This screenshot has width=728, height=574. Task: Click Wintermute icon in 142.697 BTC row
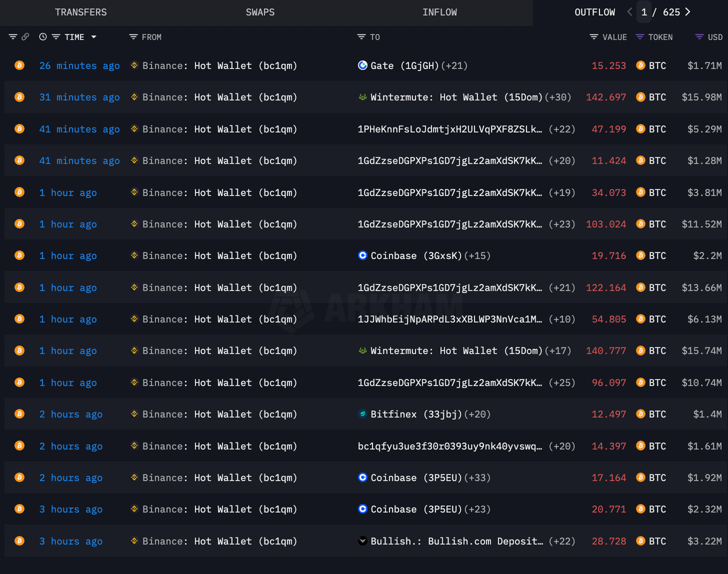(363, 97)
